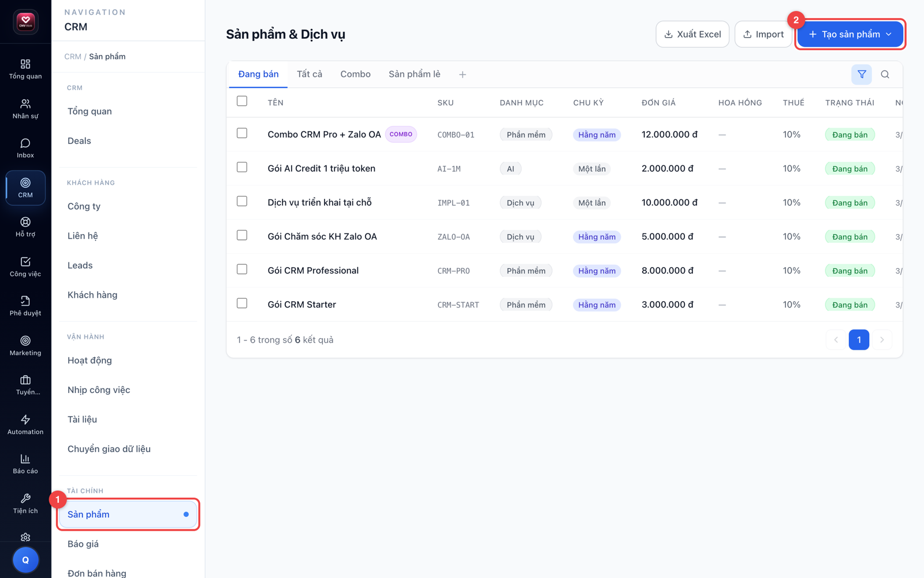Image resolution: width=924 pixels, height=578 pixels.
Task: Open the Inbox chat icon
Action: pos(25,148)
